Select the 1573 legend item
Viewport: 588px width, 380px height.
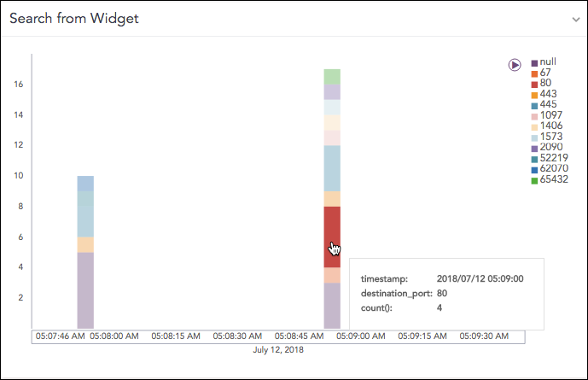point(550,137)
